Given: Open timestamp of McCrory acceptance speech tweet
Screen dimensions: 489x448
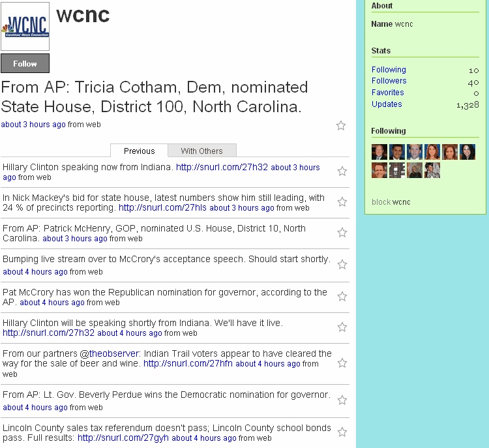Looking at the screenshot, I should click(x=35, y=272).
